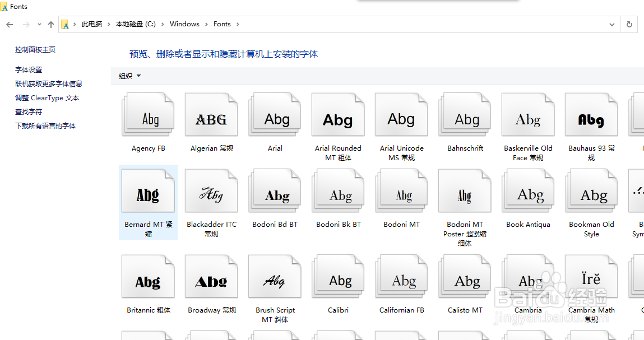
Task: Select the Agency FB font icon
Action: click(149, 115)
